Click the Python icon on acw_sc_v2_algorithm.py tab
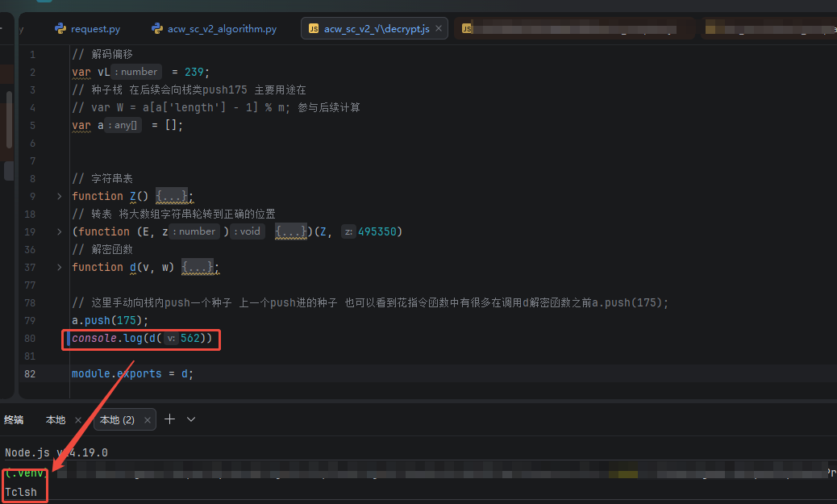This screenshot has height=504, width=837. tap(157, 28)
